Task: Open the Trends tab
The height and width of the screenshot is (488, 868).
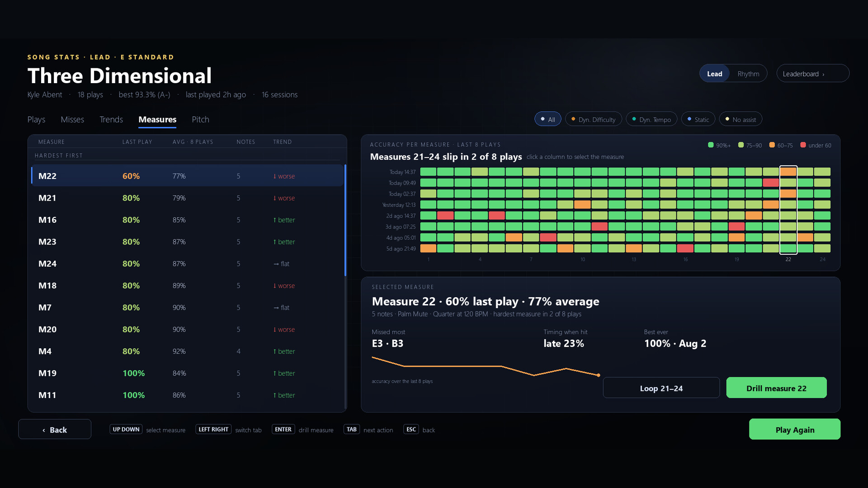Action: point(111,119)
